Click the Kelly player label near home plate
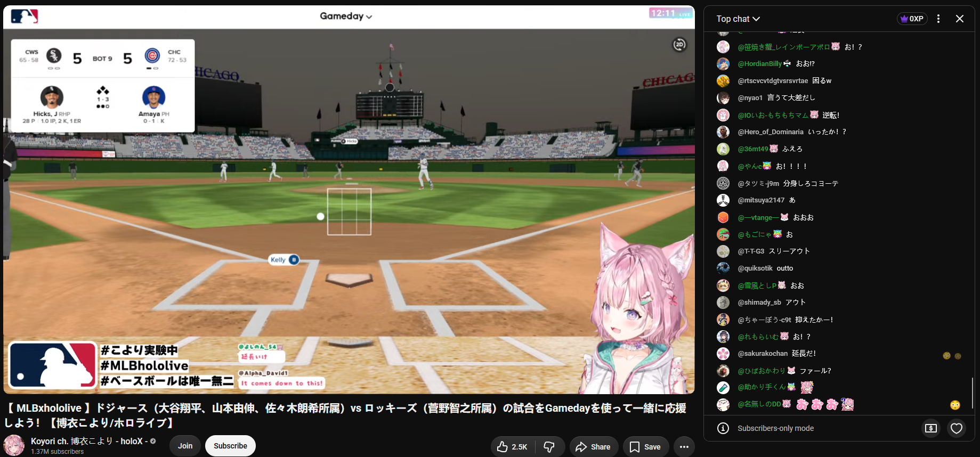Image resolution: width=980 pixels, height=457 pixels. pos(284,260)
